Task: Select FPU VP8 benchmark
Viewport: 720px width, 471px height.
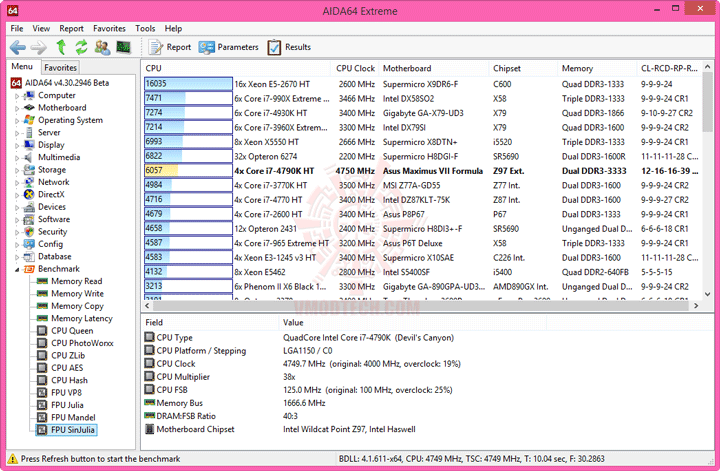Action: coord(67,393)
